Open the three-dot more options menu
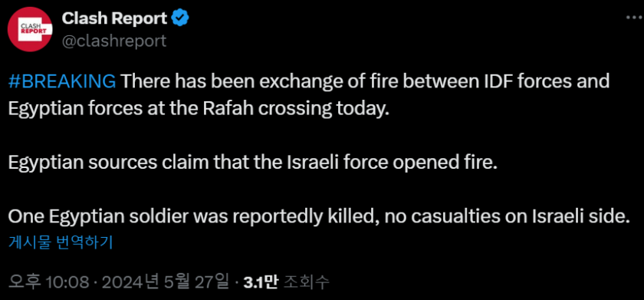This screenshot has width=644, height=300. 634,18
